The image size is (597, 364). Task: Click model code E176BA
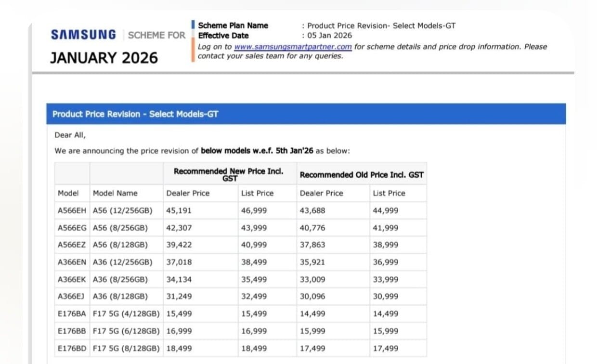(72, 313)
